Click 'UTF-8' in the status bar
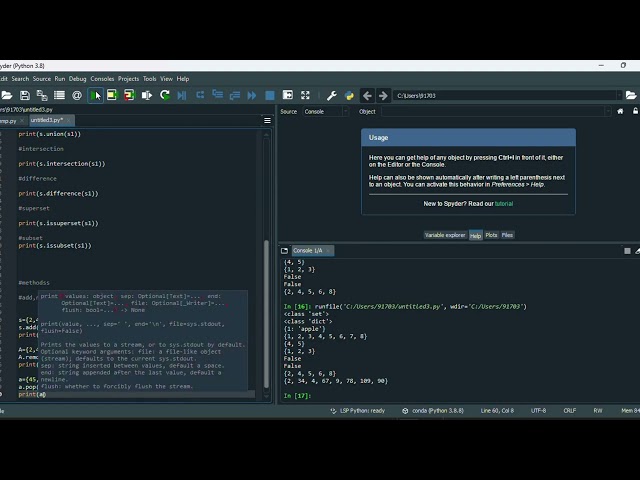This screenshot has height=480, width=640. (x=538, y=411)
